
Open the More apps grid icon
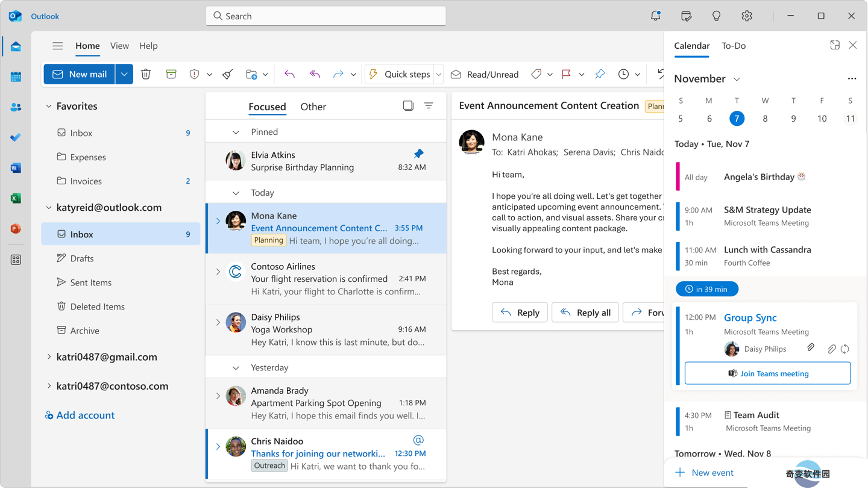point(16,260)
